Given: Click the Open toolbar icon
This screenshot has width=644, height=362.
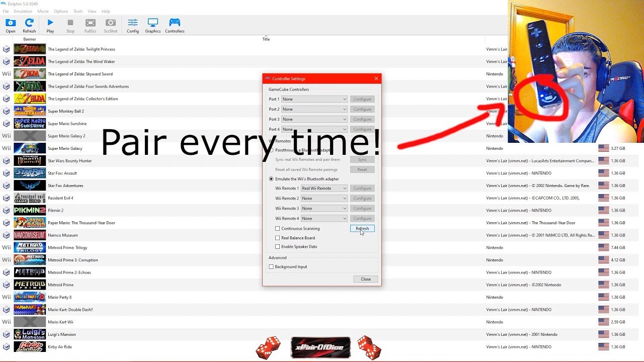Looking at the screenshot, I should [11, 25].
